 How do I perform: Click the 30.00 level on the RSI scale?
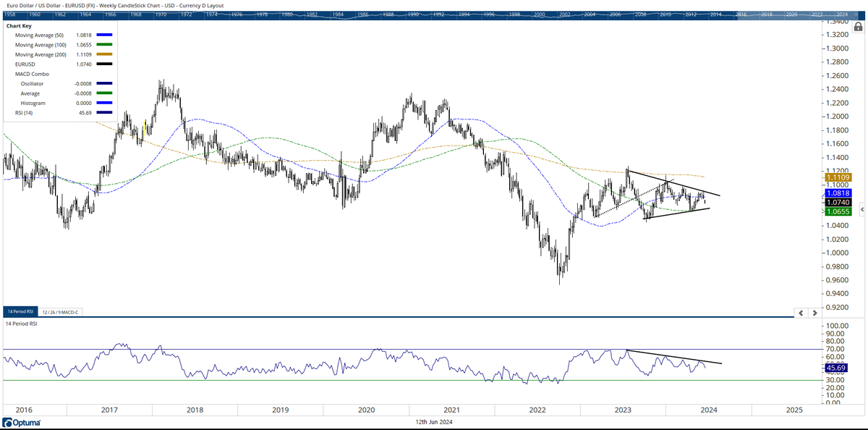(x=834, y=380)
